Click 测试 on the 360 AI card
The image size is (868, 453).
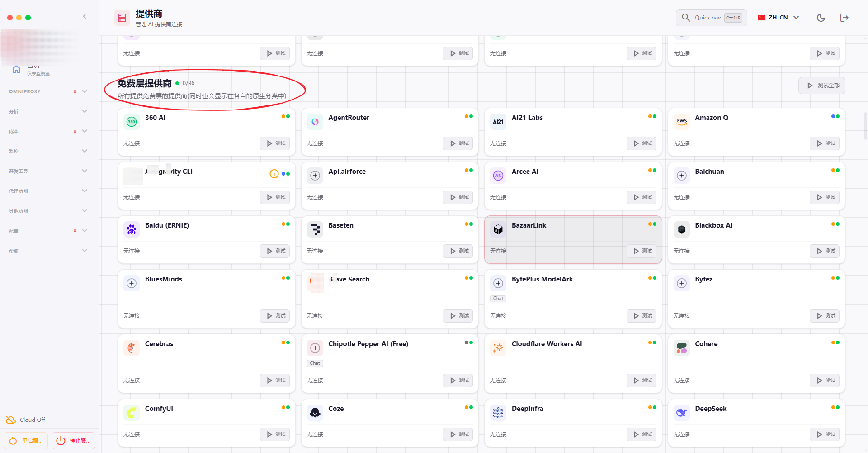(x=275, y=143)
